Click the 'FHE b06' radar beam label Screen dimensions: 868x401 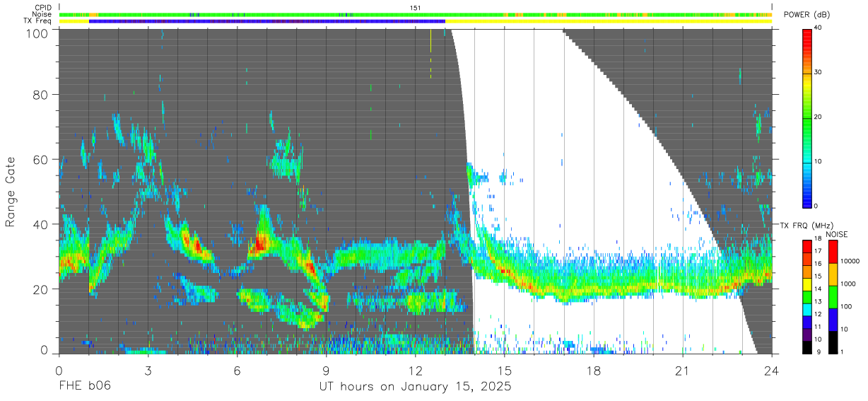click(85, 386)
